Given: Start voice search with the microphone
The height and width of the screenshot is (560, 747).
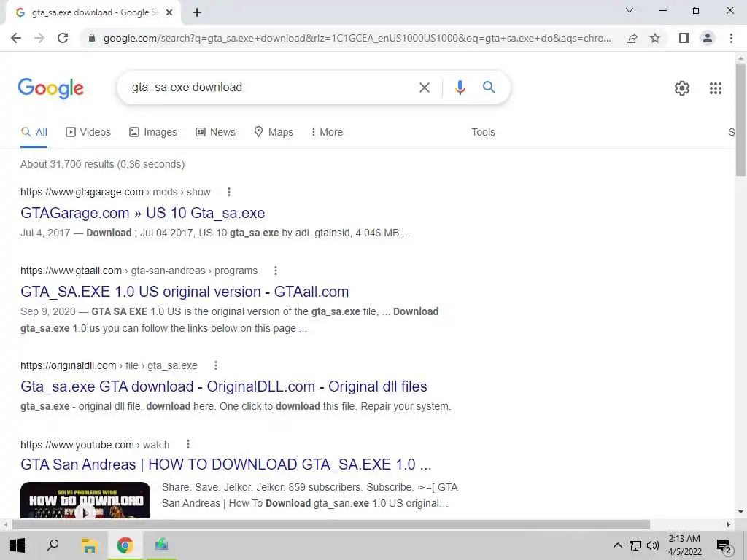Looking at the screenshot, I should click(460, 87).
